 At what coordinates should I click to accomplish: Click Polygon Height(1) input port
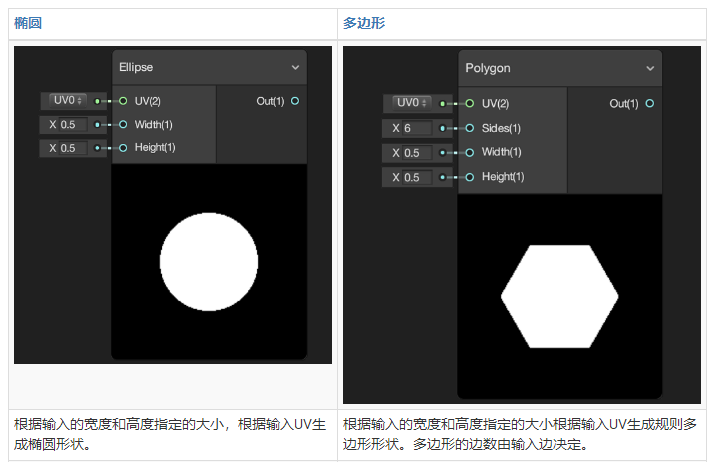click(x=470, y=177)
